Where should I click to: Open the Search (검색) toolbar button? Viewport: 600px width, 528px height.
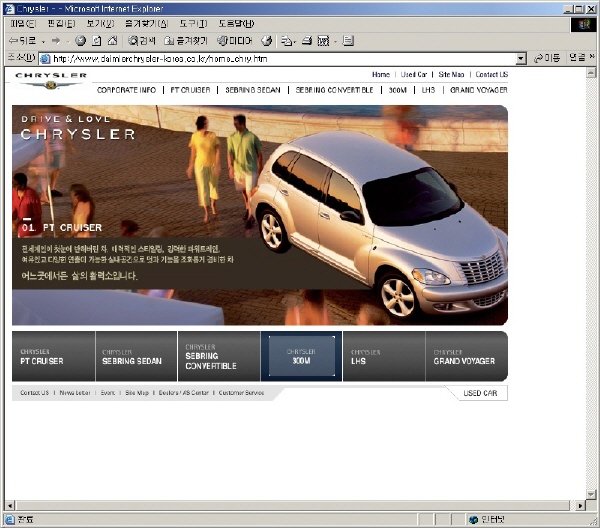tap(142, 41)
